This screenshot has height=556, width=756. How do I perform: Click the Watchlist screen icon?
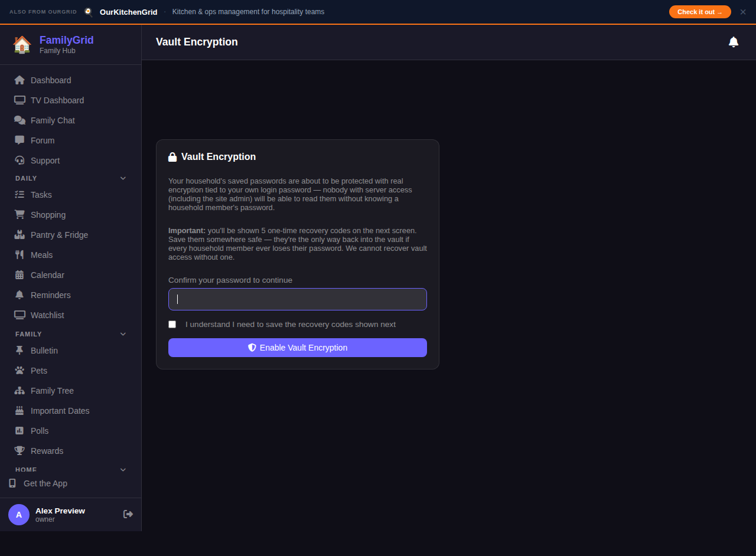point(19,315)
